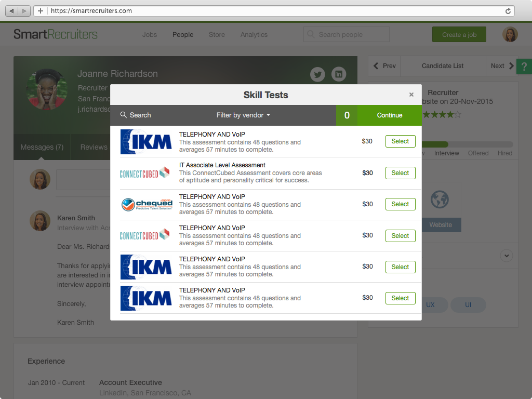Click the Chequed vendor logo

[x=147, y=204]
